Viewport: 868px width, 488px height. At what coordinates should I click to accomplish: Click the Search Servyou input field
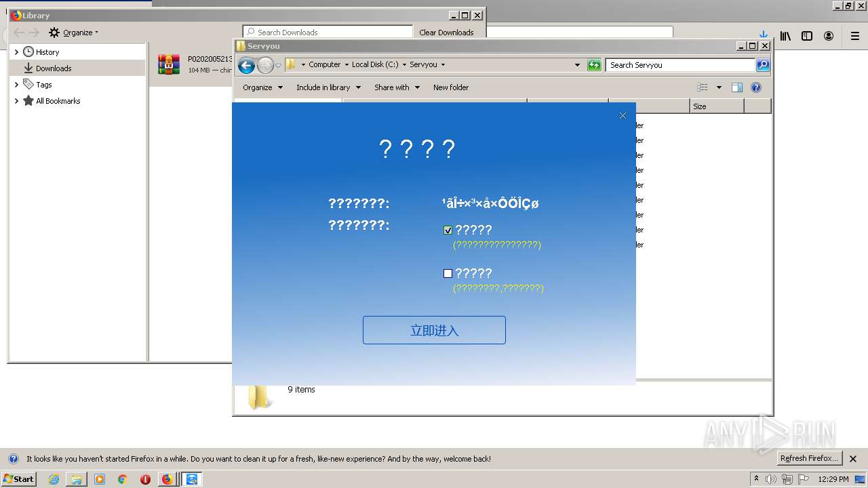(x=680, y=65)
